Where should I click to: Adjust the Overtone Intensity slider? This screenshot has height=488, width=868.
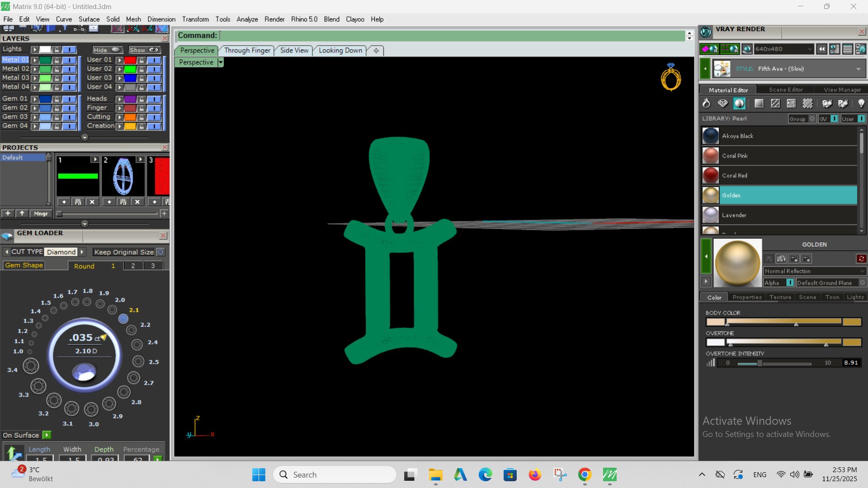tap(759, 363)
